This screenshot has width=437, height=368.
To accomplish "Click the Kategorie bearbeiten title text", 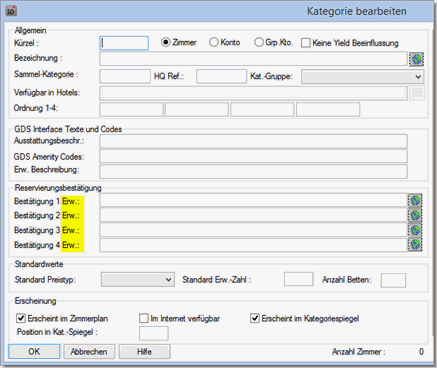I will [x=357, y=11].
